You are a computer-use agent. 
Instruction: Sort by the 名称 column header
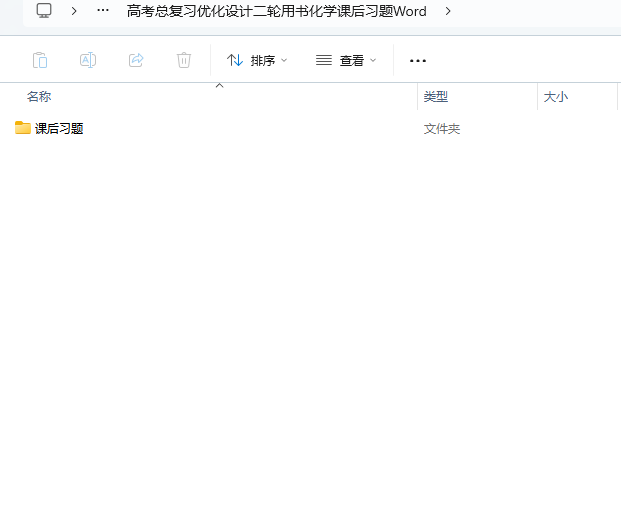point(39,97)
